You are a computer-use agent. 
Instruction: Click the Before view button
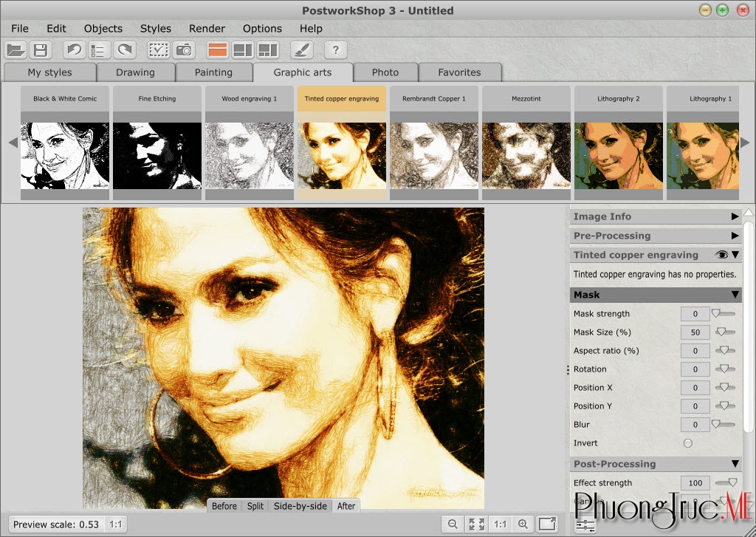224,506
